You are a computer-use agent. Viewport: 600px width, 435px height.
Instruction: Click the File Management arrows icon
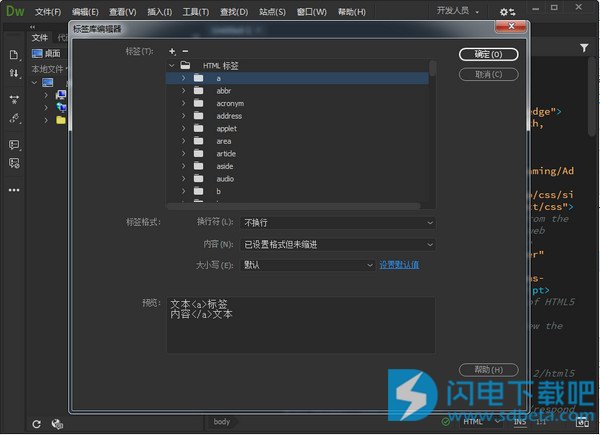(14, 73)
